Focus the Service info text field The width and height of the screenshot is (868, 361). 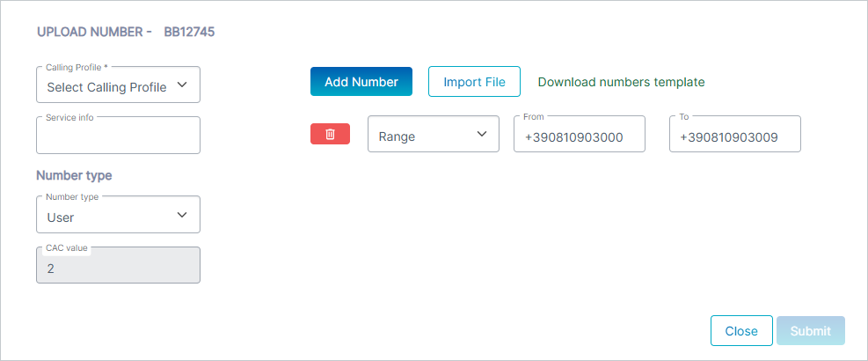tap(118, 137)
